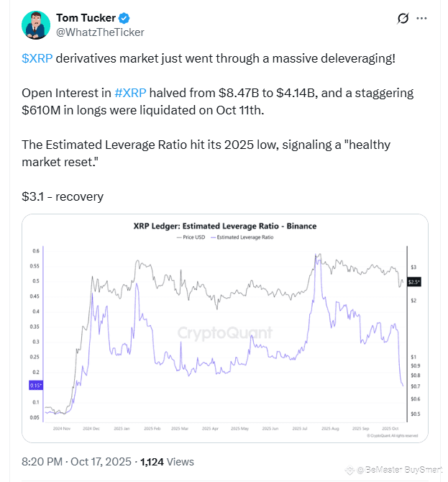
Task: Click the "$3.1 - recovery" text line
Action: (x=63, y=196)
